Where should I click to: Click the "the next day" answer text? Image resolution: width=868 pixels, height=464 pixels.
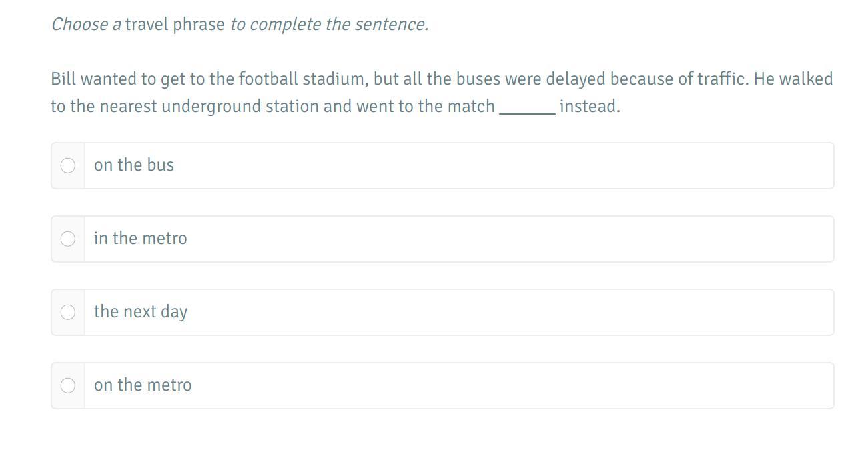pyautogui.click(x=141, y=312)
